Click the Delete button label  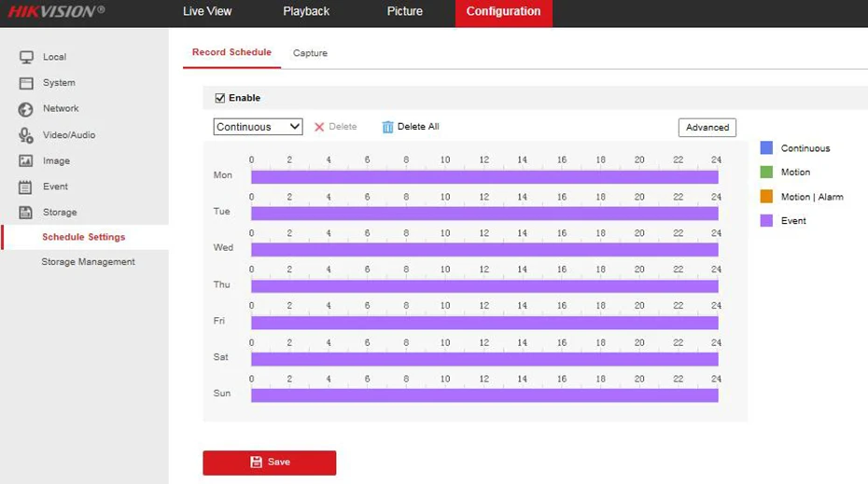pyautogui.click(x=343, y=127)
